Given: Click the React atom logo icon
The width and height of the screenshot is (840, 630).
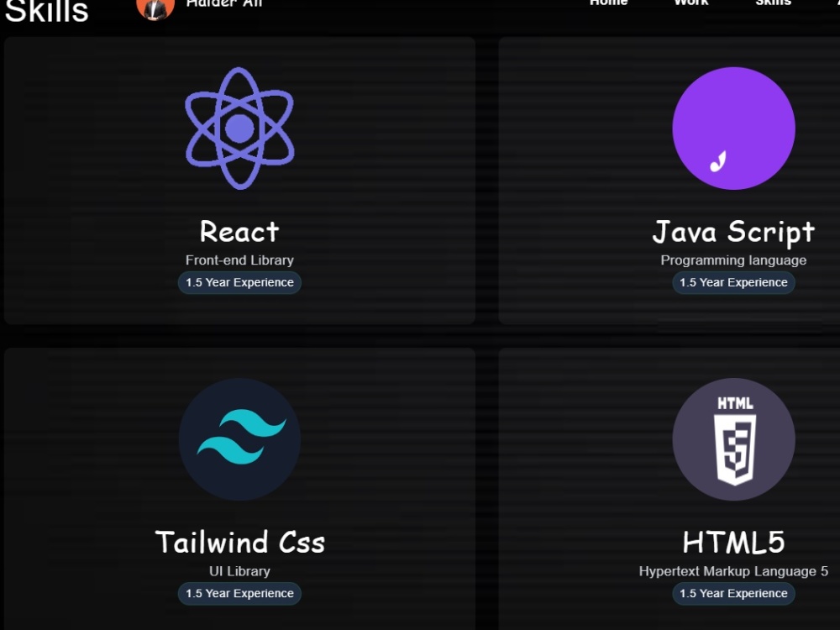Looking at the screenshot, I should pyautogui.click(x=239, y=129).
